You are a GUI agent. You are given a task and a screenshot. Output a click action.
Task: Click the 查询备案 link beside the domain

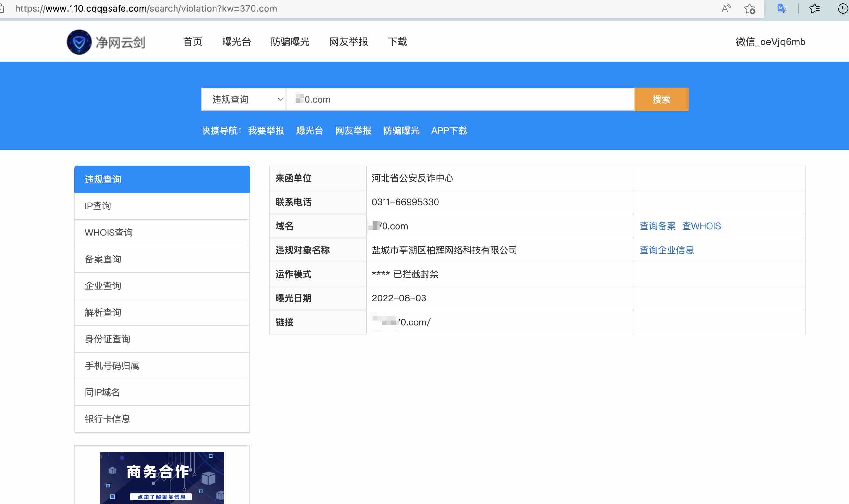[657, 226]
